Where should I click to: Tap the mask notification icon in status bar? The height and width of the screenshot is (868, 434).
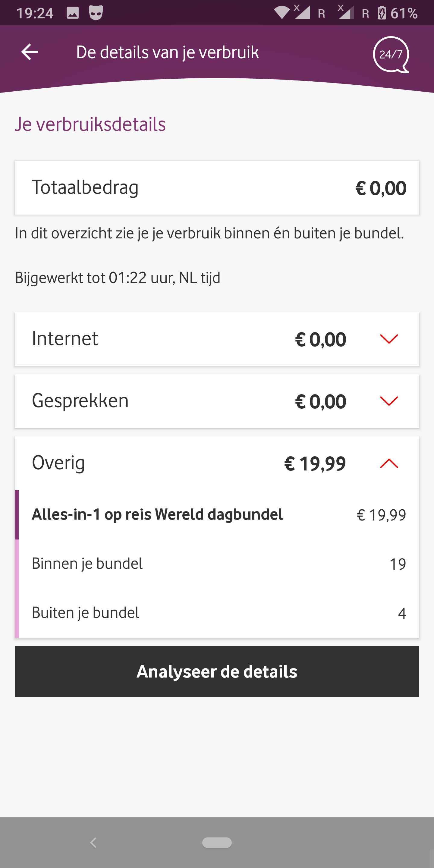96,13
